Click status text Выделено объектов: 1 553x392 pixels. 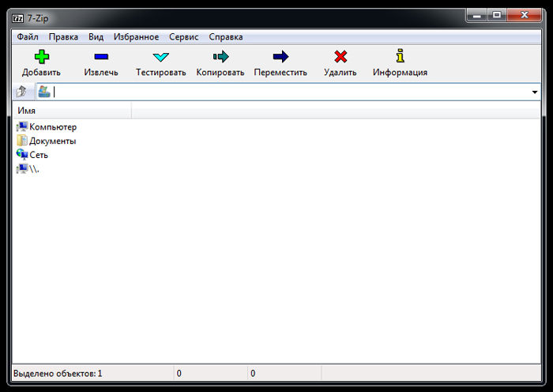(58, 373)
